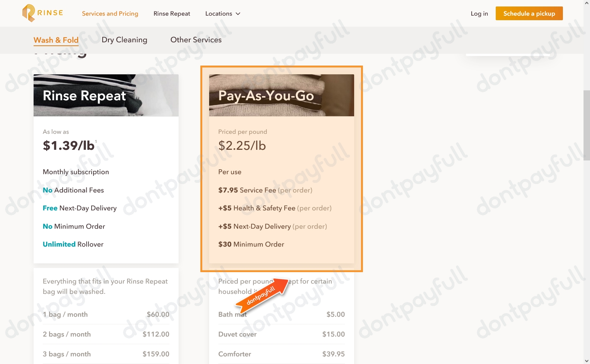Click the Duvet cover price row

pyautogui.click(x=281, y=334)
